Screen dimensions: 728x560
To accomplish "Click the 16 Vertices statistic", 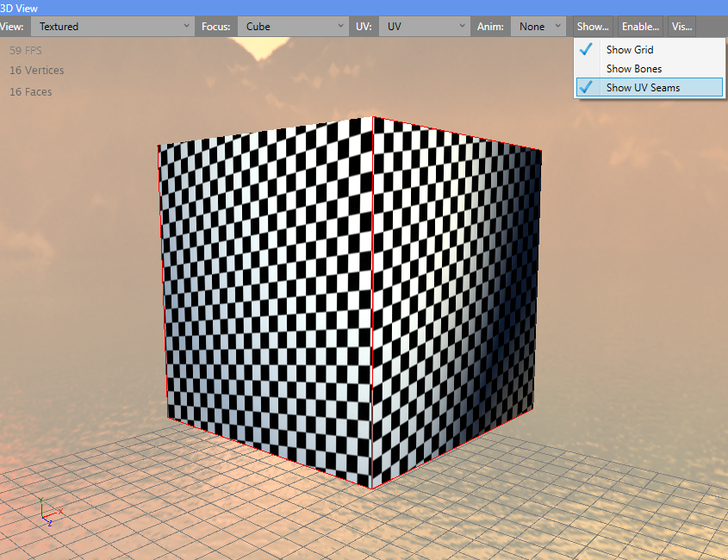I will click(x=36, y=71).
